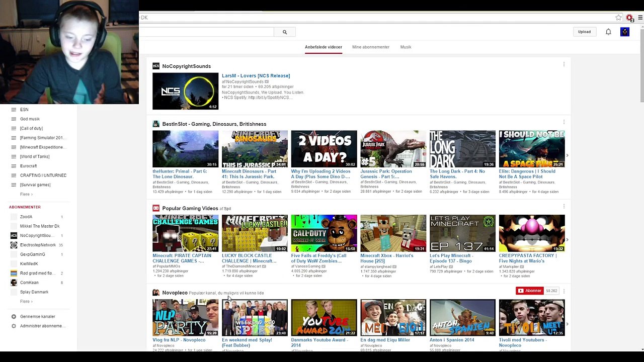
Task: Open Creepypasta Factory Wario thumbnail
Action: pos(532,233)
